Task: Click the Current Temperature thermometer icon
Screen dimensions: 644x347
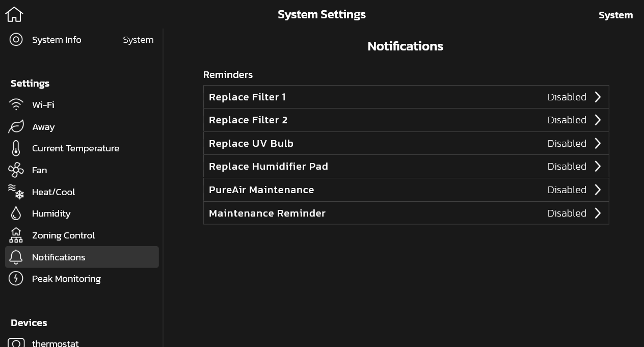Action: 16,148
